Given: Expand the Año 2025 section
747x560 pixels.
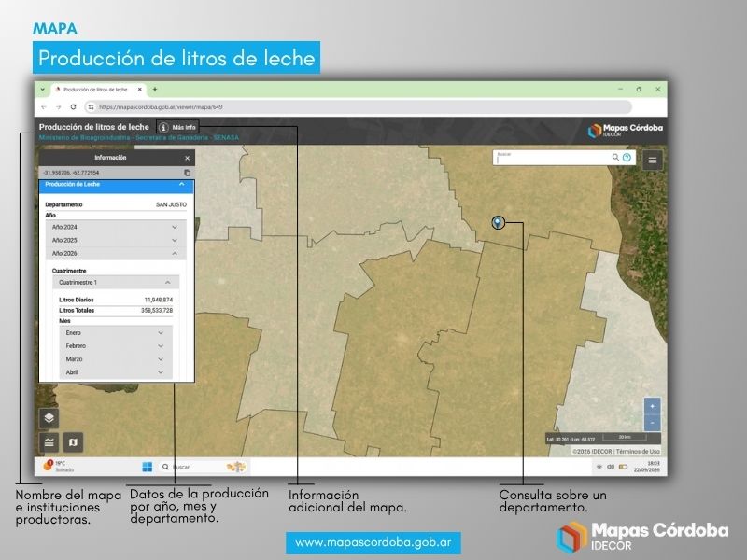Looking at the screenshot, I should click(115, 241).
